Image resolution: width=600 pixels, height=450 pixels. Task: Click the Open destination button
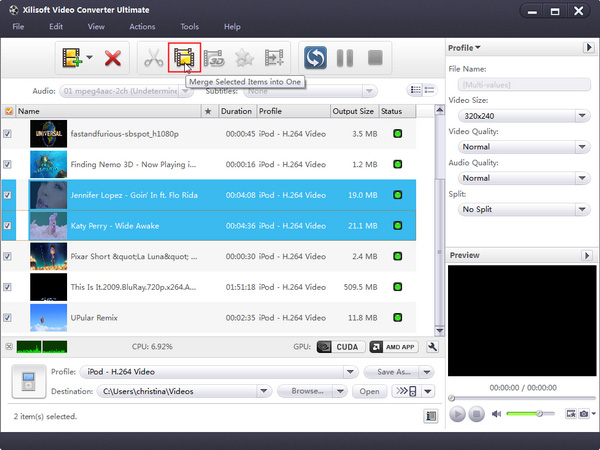point(369,391)
